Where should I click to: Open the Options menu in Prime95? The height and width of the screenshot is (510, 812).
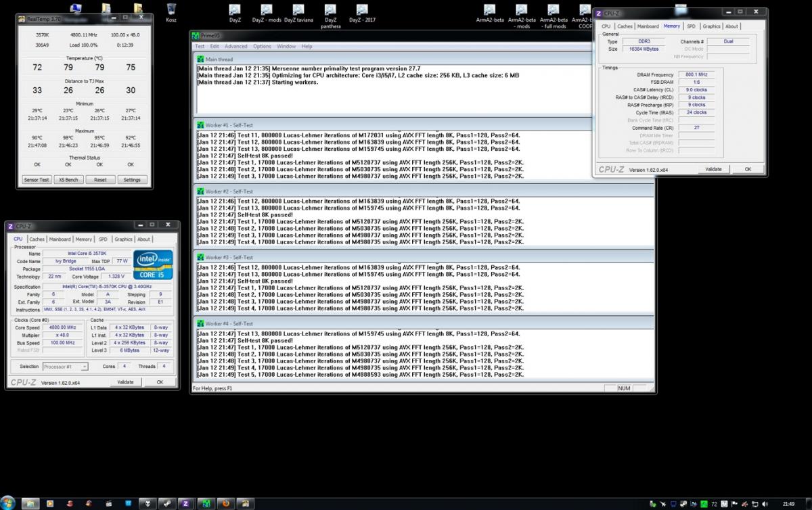click(x=262, y=47)
